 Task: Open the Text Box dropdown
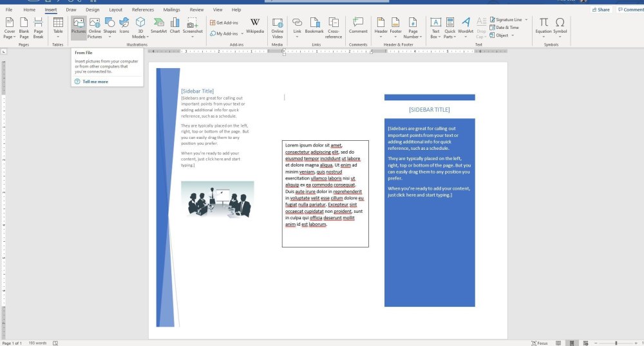click(435, 28)
